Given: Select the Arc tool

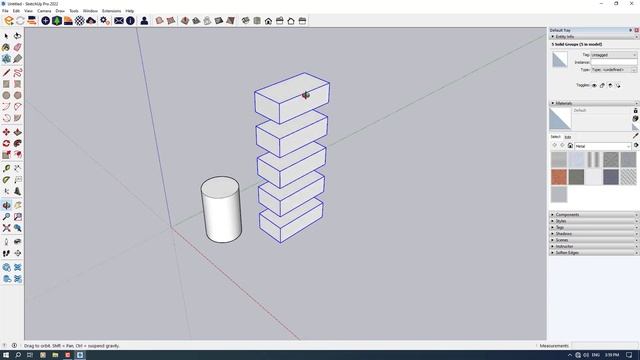Looking at the screenshot, I should click(x=6, y=107).
